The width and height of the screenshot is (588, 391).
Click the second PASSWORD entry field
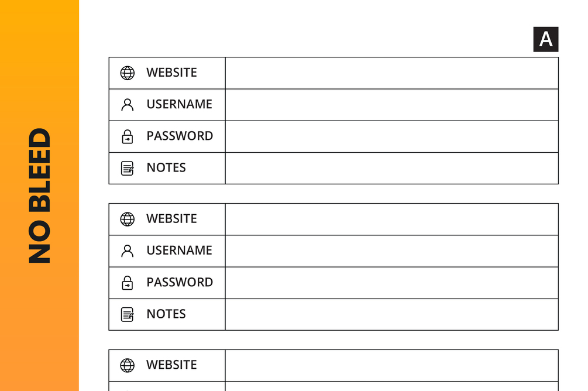click(391, 283)
